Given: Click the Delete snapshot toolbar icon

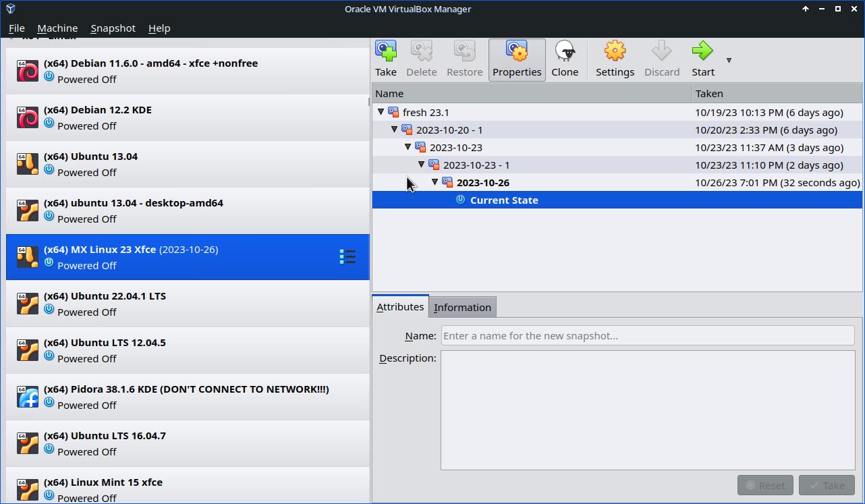Looking at the screenshot, I should (x=422, y=51).
